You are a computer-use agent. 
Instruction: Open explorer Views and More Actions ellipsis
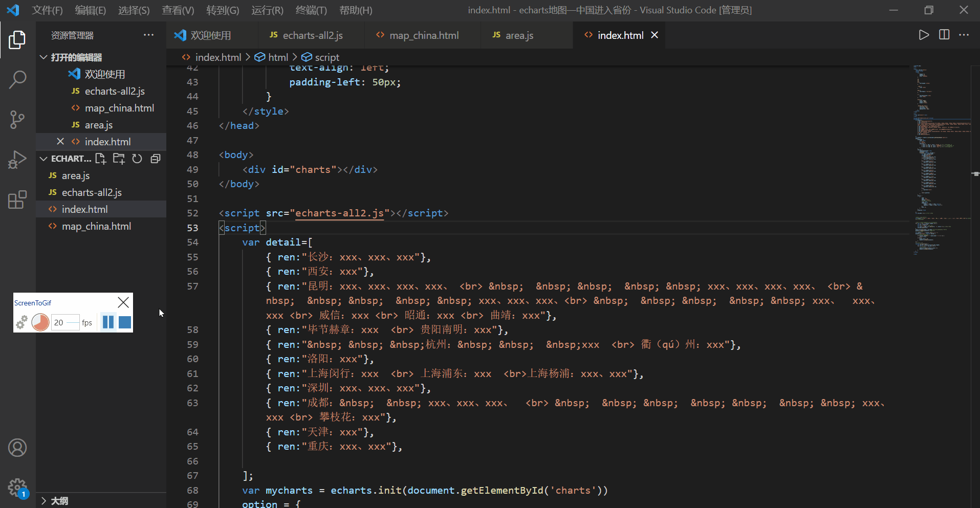coord(148,35)
